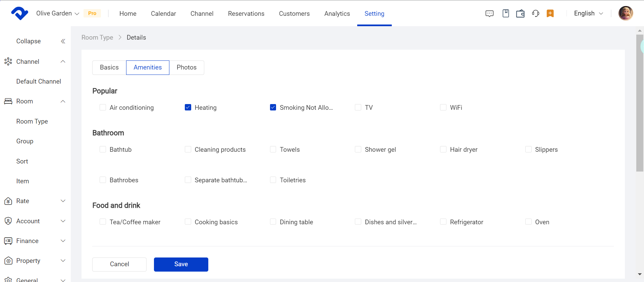
Task: Click the page vertical scrollbar thumb
Action: (640, 103)
